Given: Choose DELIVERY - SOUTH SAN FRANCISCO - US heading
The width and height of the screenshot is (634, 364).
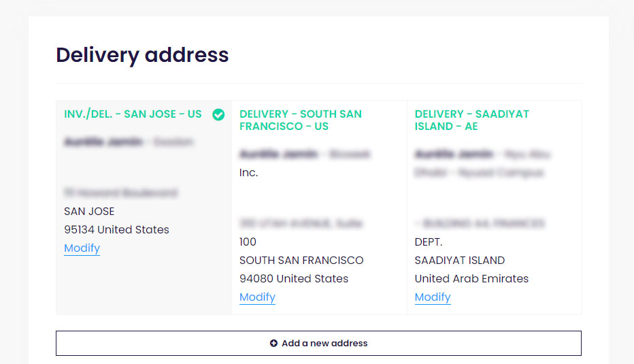Looking at the screenshot, I should point(301,120).
